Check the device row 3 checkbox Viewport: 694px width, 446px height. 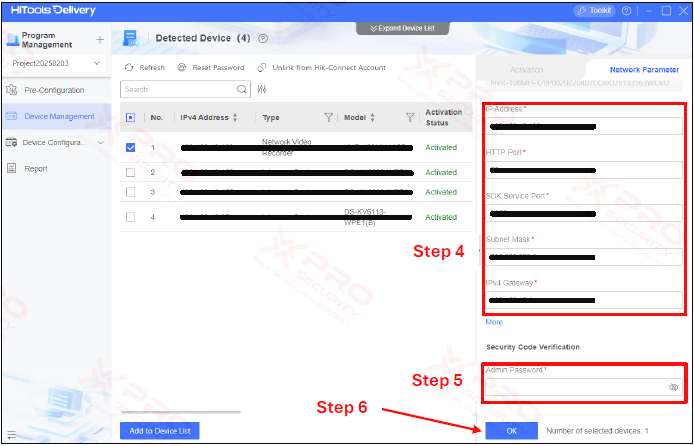[x=131, y=192]
